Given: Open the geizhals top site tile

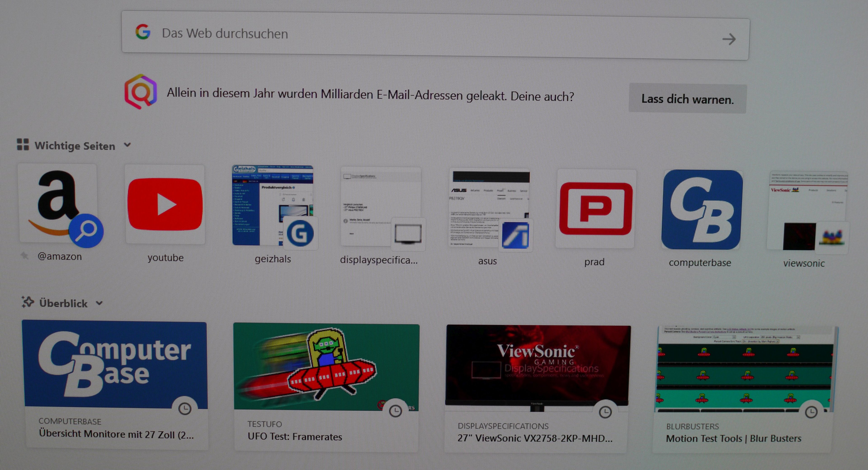Looking at the screenshot, I should (273, 206).
